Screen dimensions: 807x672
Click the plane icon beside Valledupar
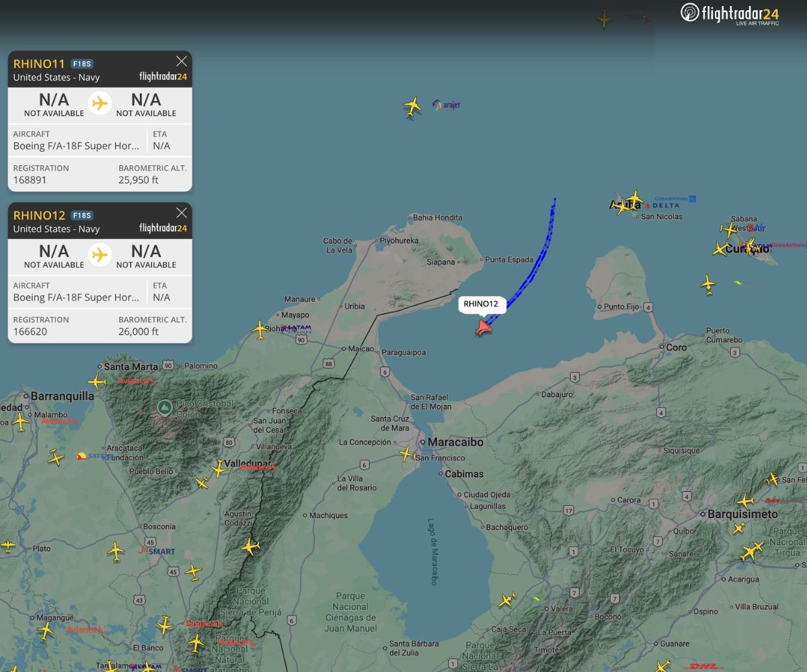pyautogui.click(x=219, y=468)
